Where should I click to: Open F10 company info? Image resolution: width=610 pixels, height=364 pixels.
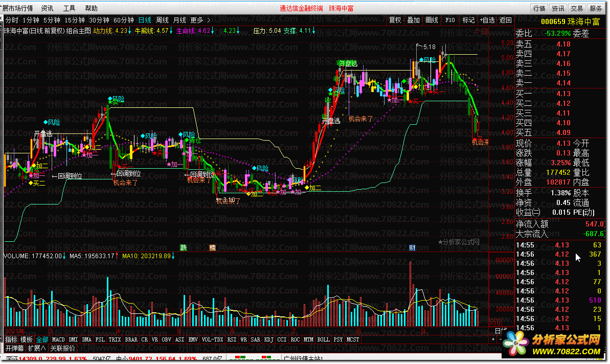point(450,20)
